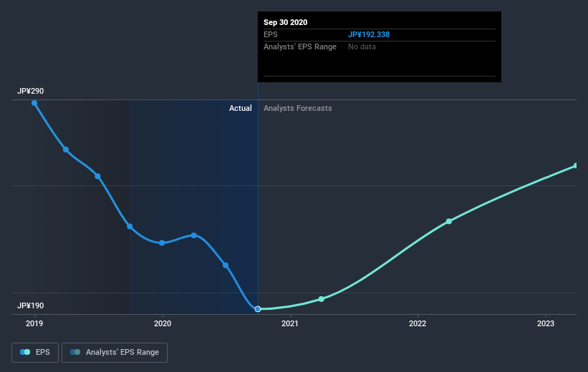Click the Sep 30 2020 tooltip title
The height and width of the screenshot is (372, 588).
[x=285, y=22]
